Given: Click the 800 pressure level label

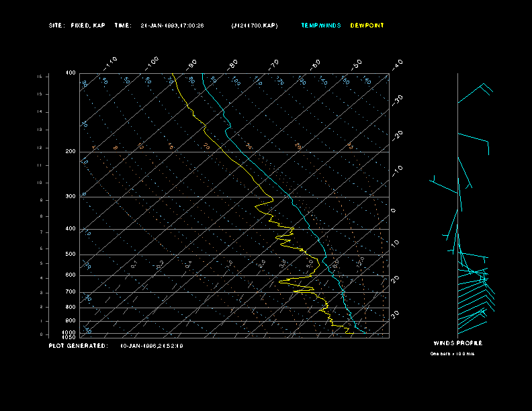Looking at the screenshot, I should click(x=71, y=307).
